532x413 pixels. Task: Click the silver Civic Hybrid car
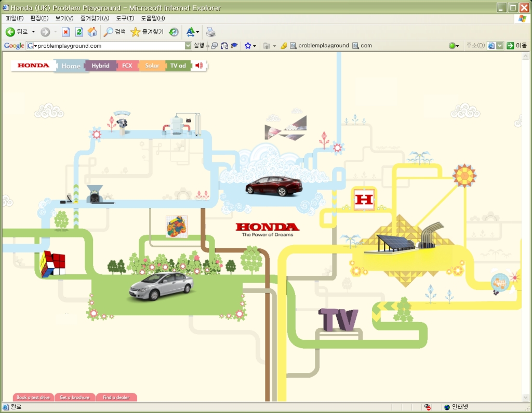pos(161,286)
